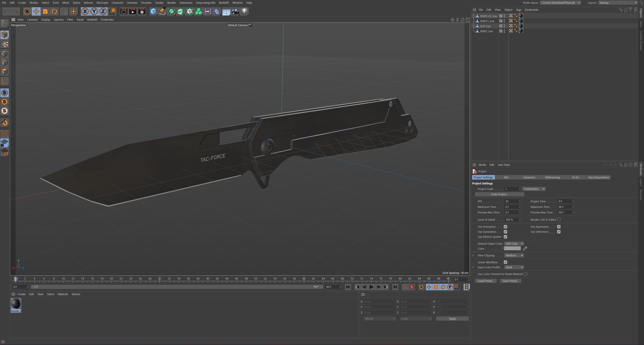Click the color eyedropper icon
The image size is (644, 345).
point(525,248)
